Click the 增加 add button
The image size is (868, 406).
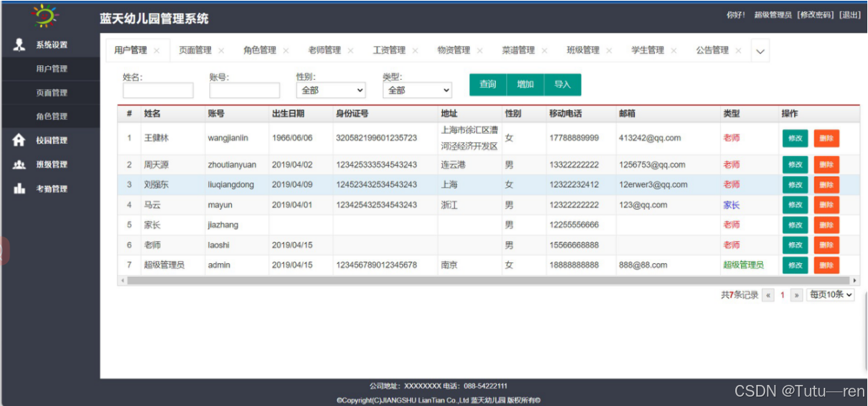(x=525, y=85)
